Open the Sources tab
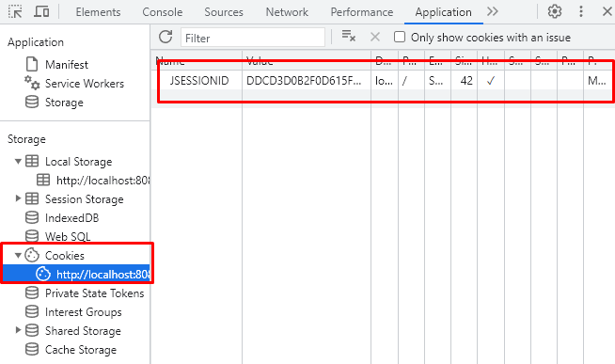The image size is (615, 364). pos(224,12)
